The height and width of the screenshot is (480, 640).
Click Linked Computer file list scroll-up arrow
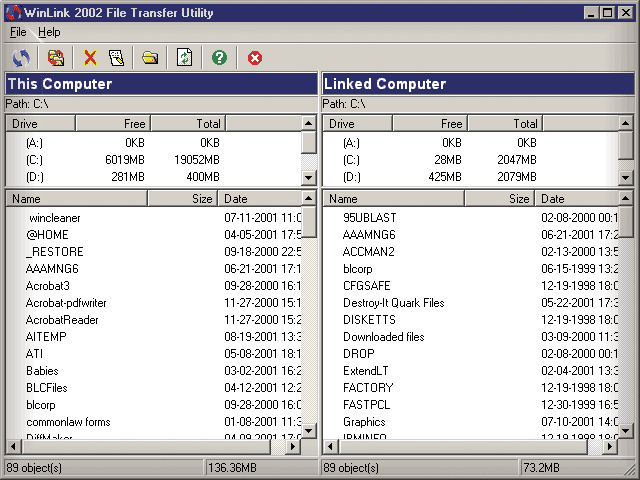click(x=626, y=198)
